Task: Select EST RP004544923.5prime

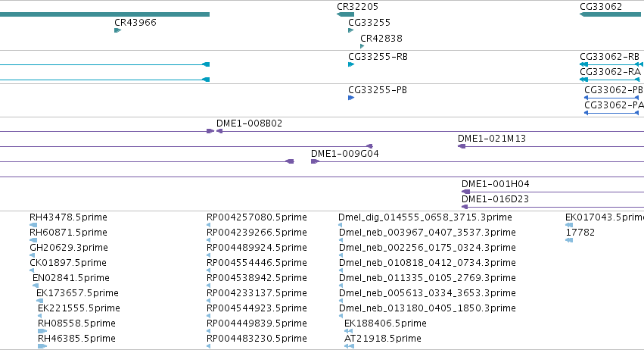Action: coord(257,309)
